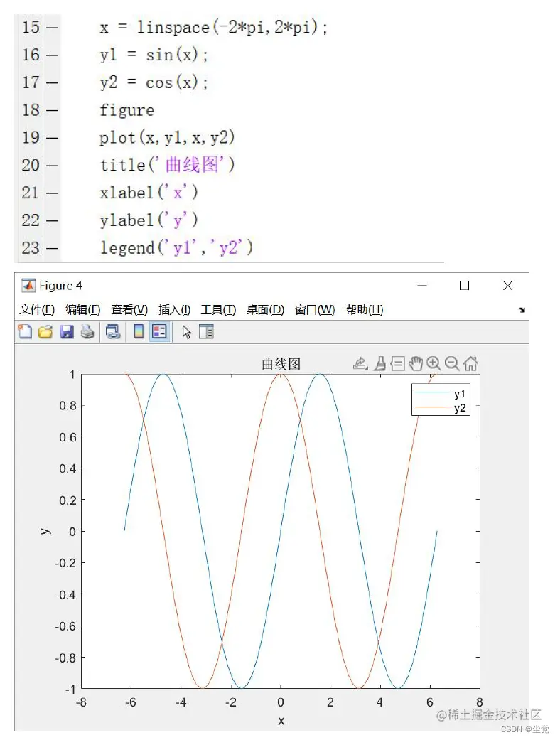The image size is (560, 740).
Task: Set a breakpoint at line 15 dash
Action: coord(53,28)
